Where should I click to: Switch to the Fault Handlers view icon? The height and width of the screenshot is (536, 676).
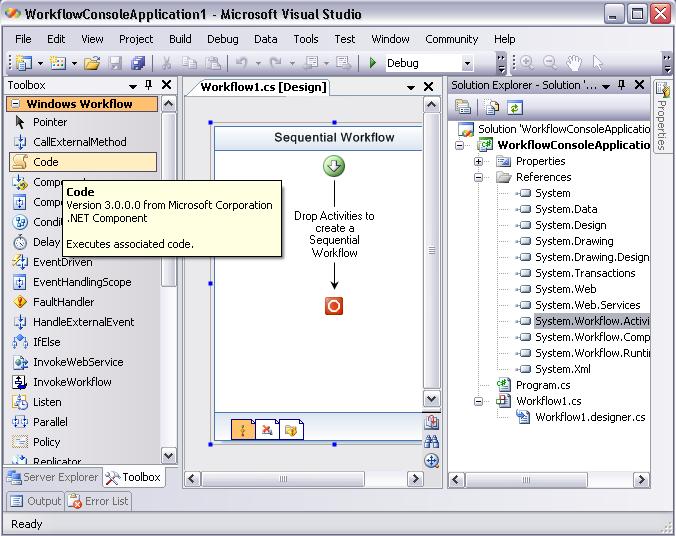[291, 429]
